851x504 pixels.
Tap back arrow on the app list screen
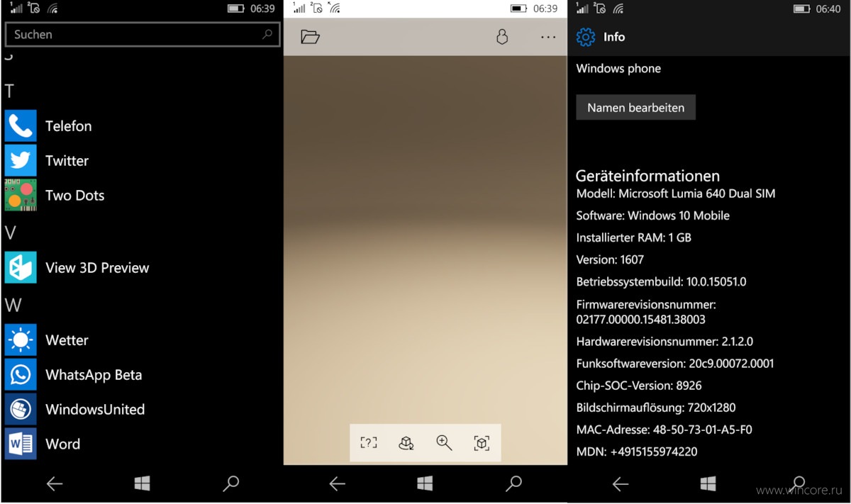pyautogui.click(x=55, y=483)
